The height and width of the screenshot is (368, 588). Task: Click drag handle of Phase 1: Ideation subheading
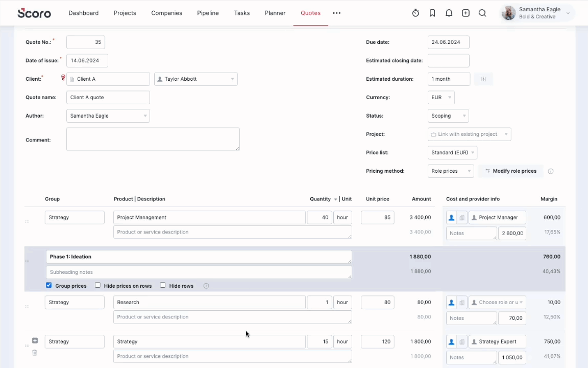(x=28, y=261)
